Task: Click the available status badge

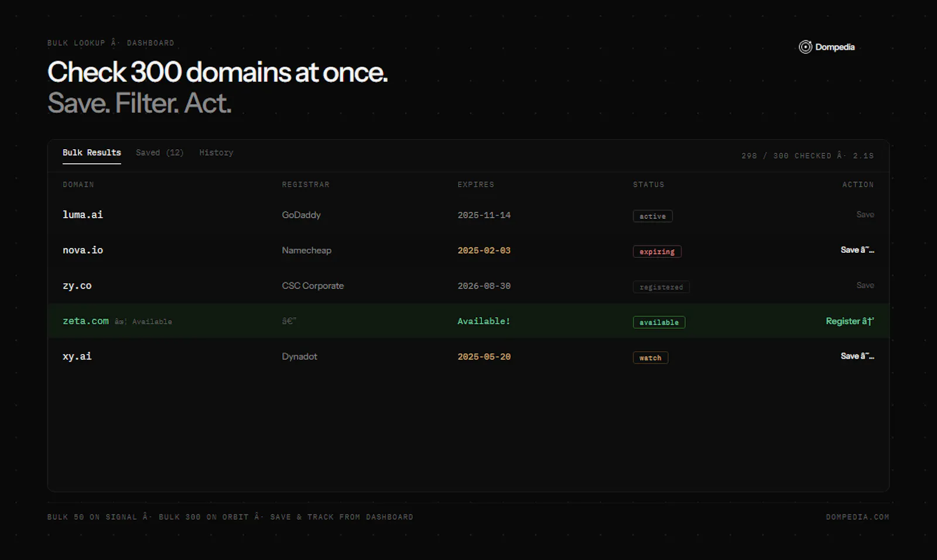Action: coord(659,322)
